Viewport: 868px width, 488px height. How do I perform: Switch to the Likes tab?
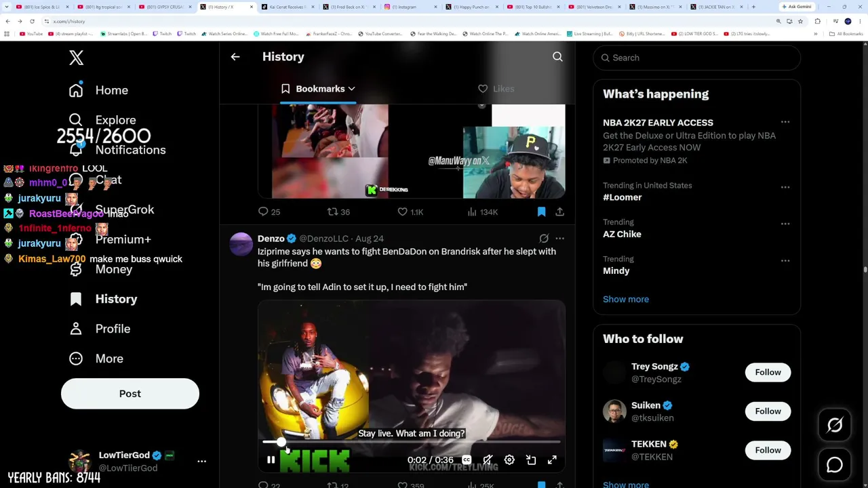pos(496,89)
